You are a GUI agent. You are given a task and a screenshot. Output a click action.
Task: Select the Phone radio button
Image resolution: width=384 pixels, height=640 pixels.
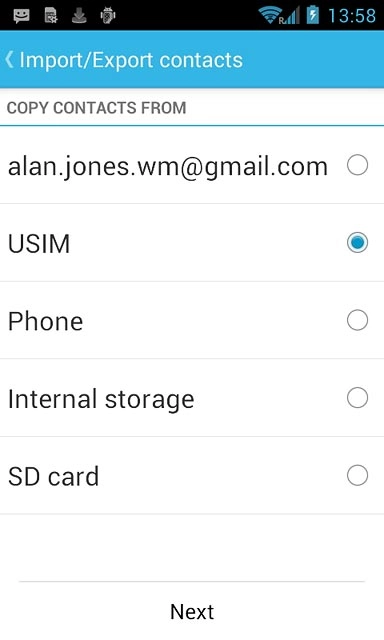357,320
